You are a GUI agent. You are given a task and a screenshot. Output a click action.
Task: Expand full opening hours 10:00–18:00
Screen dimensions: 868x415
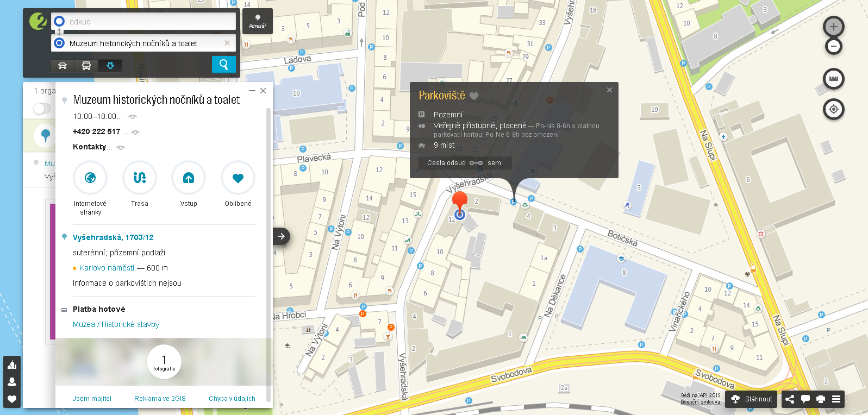[x=133, y=116]
